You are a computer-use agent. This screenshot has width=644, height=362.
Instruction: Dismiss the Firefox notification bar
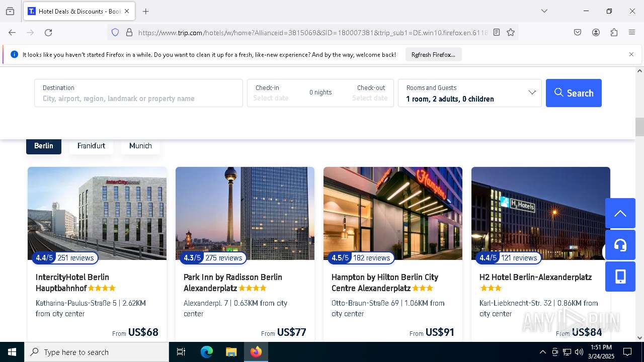(x=631, y=54)
